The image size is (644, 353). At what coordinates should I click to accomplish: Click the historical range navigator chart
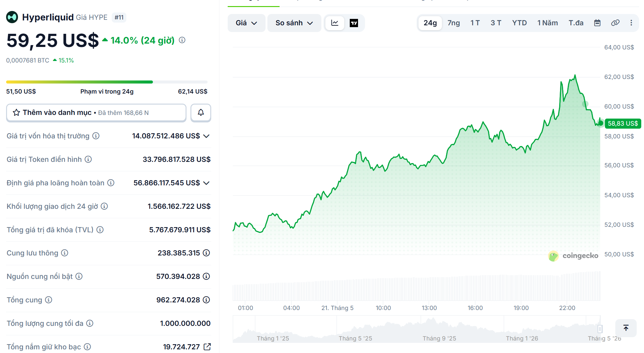click(417, 329)
